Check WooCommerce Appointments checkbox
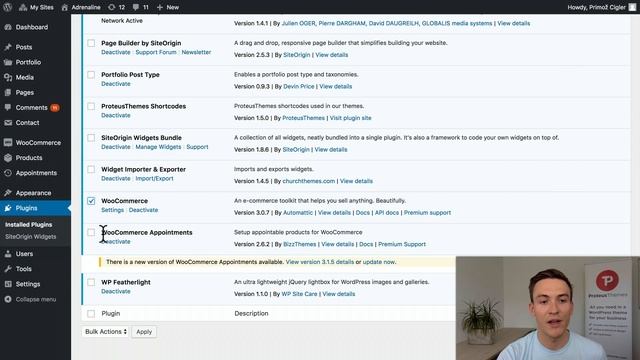This screenshot has height=360, width=640. pyautogui.click(x=91, y=233)
